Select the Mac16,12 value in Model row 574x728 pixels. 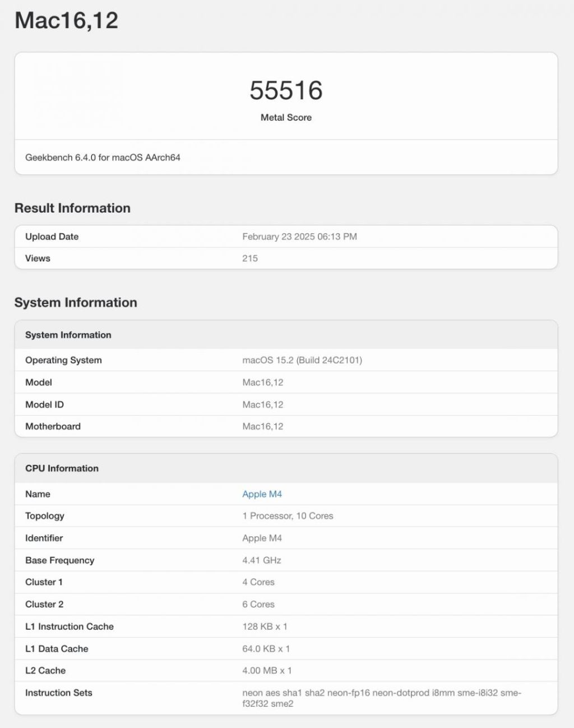[x=262, y=383]
